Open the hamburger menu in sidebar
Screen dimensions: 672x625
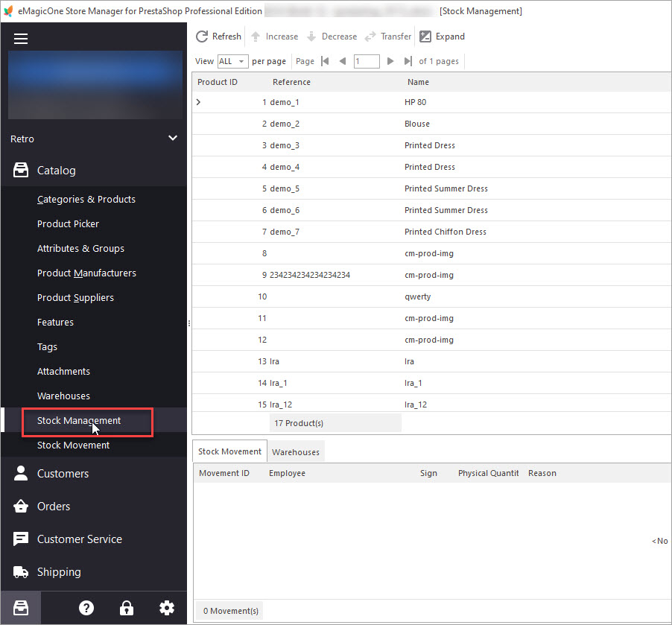pyautogui.click(x=21, y=39)
